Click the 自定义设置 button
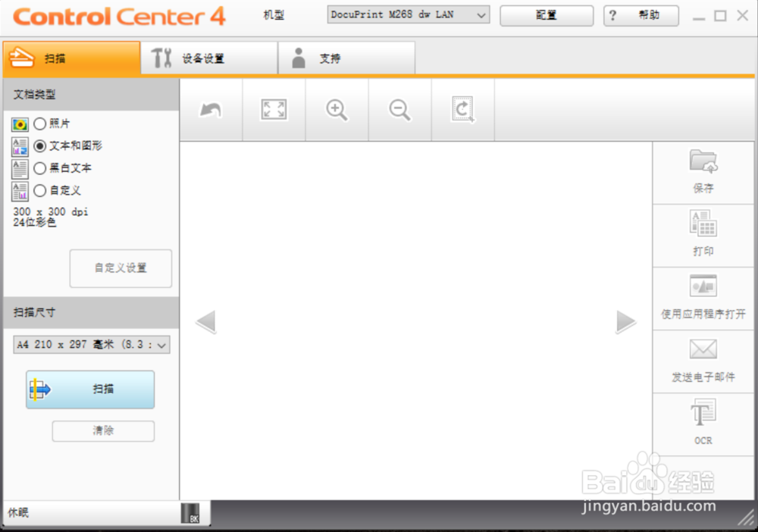 (x=121, y=268)
